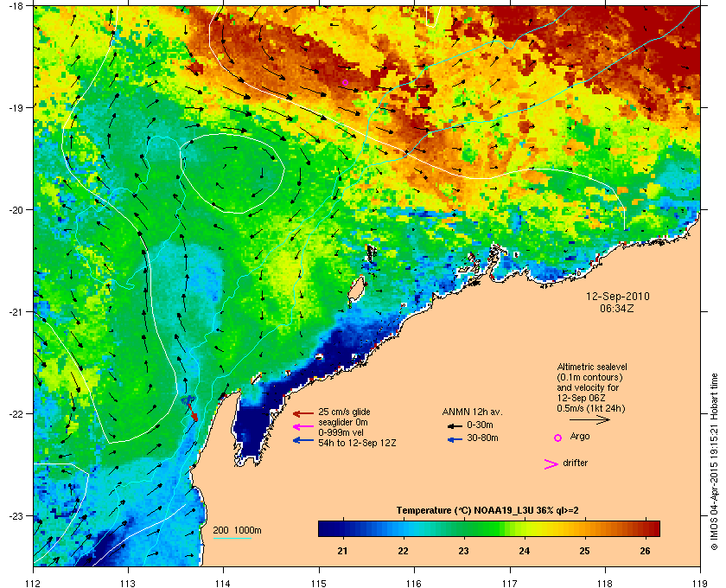
Task: Click the IMOS copyright timestamp text
Action: coord(714,463)
